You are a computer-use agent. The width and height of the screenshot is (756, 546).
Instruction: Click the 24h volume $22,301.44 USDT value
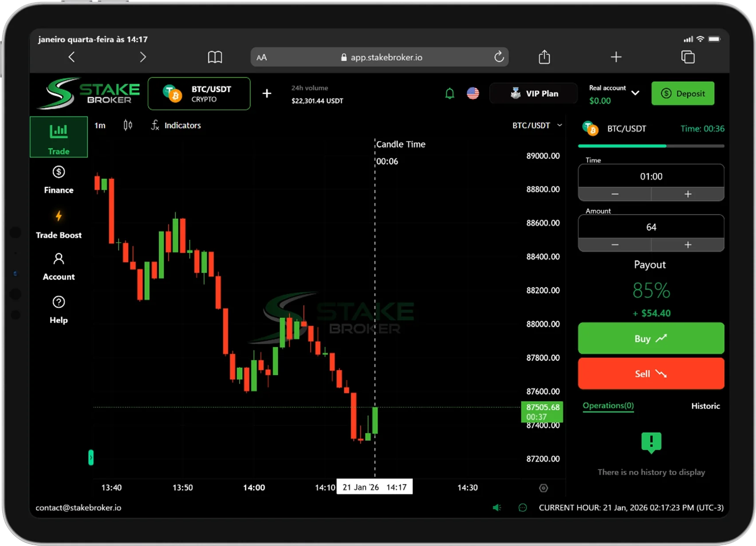317,101
